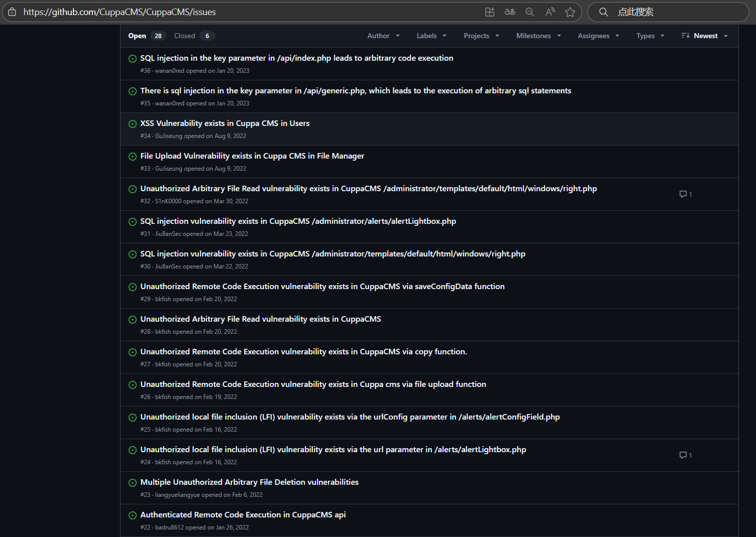The width and height of the screenshot is (756, 537).
Task: Open the Assignees filter dropdown
Action: (598, 36)
